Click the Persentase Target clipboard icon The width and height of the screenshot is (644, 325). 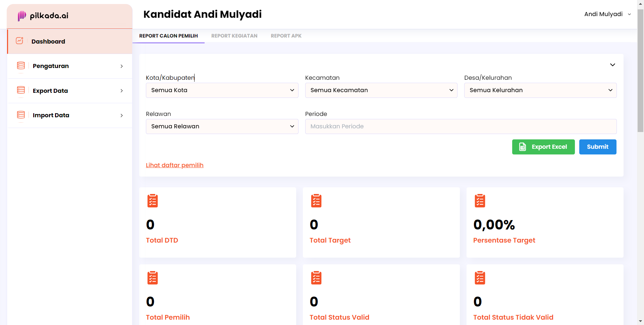coord(480,201)
